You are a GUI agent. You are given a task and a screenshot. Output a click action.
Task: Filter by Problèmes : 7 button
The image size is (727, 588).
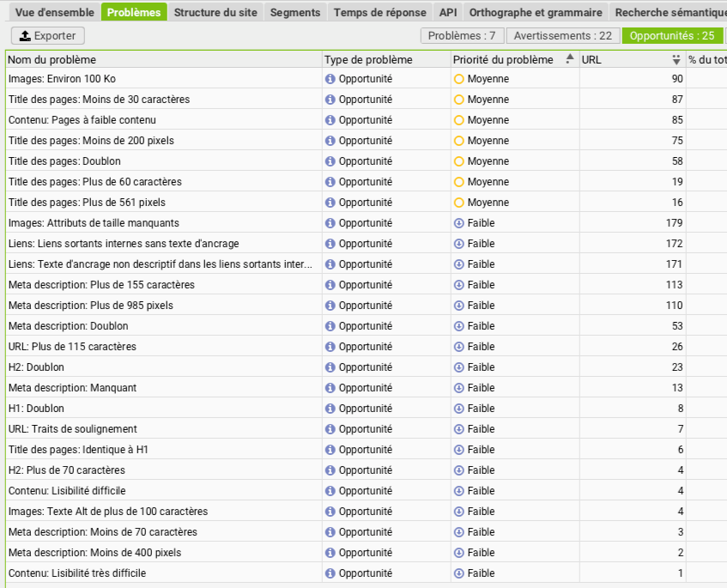click(x=462, y=36)
